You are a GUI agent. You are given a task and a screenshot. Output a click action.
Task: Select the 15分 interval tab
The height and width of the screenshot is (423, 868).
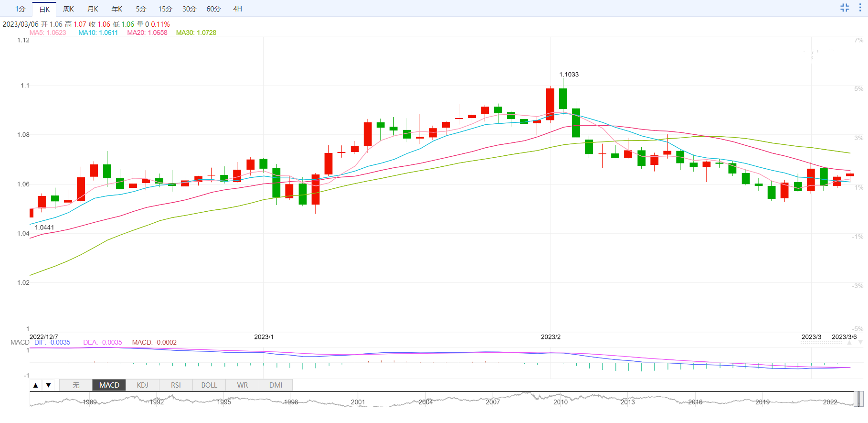(165, 9)
